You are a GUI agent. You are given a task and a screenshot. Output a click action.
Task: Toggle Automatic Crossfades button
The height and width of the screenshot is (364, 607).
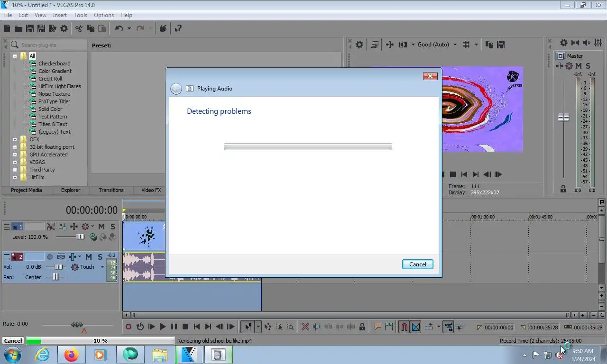pyautogui.click(x=415, y=327)
